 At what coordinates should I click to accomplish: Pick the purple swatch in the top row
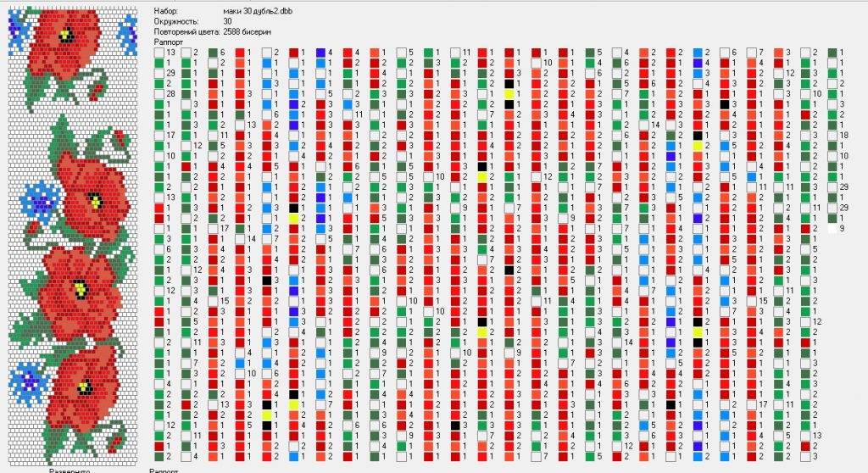click(321, 53)
